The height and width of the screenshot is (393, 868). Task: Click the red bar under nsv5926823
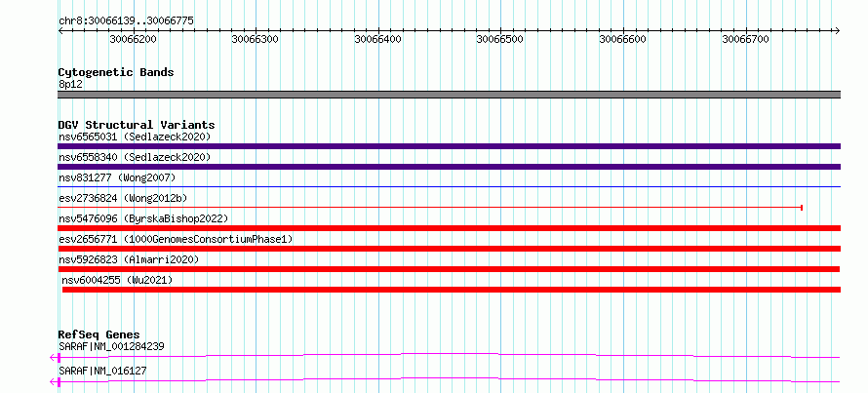pos(449,269)
